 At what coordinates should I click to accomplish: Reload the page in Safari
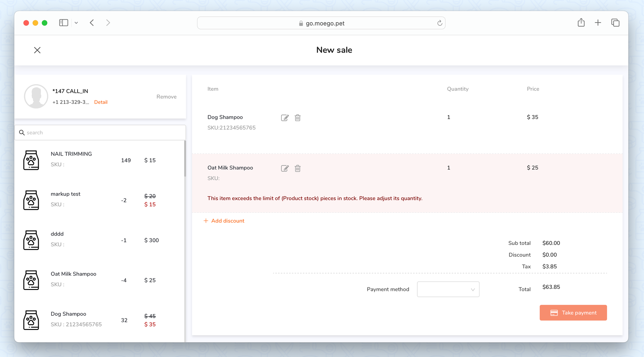point(440,23)
